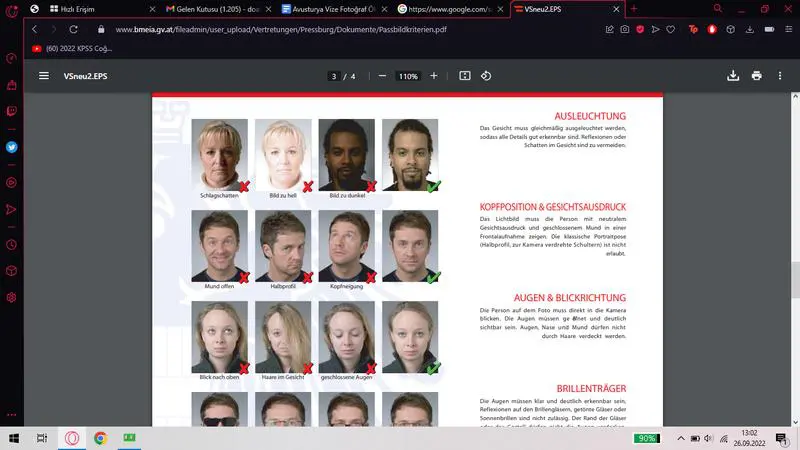Image resolution: width=800 pixels, height=450 pixels.
Task: Open Twitch from the Opera sidebar
Action: (11, 111)
